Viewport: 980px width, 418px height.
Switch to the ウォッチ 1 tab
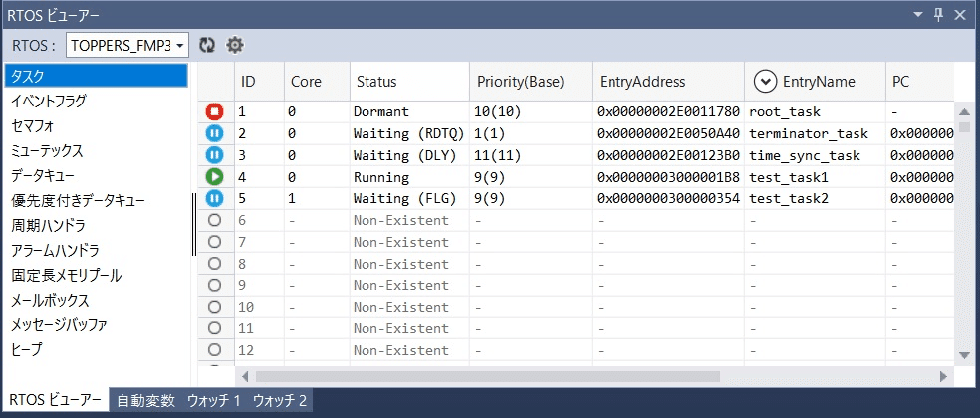[214, 401]
